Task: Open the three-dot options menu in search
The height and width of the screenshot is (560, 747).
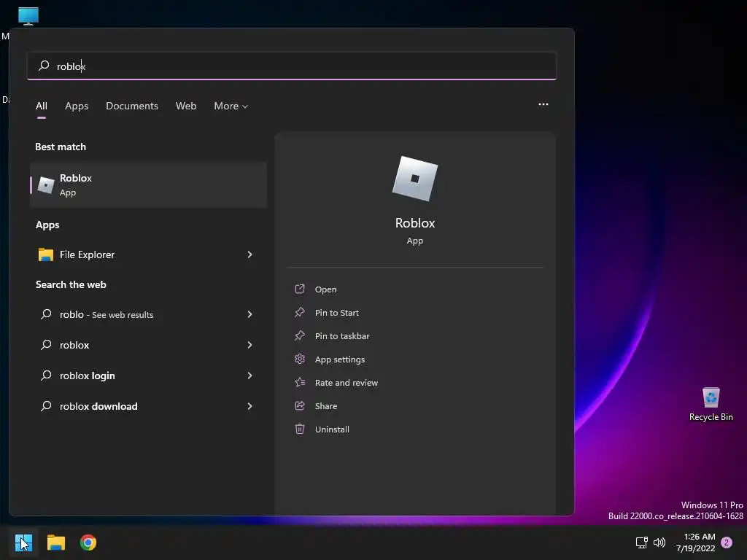Action: [x=543, y=104]
